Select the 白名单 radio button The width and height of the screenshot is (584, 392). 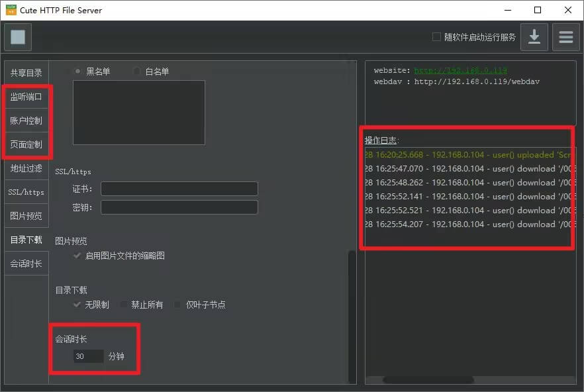(137, 70)
